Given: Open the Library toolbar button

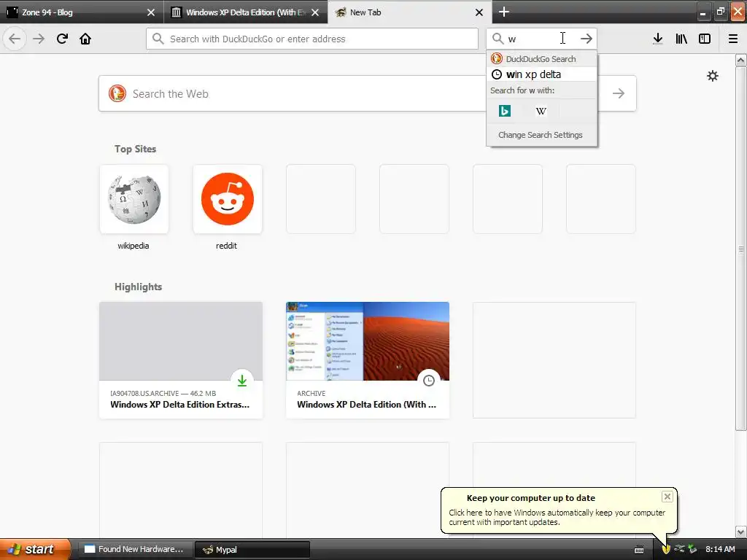Looking at the screenshot, I should [681, 39].
